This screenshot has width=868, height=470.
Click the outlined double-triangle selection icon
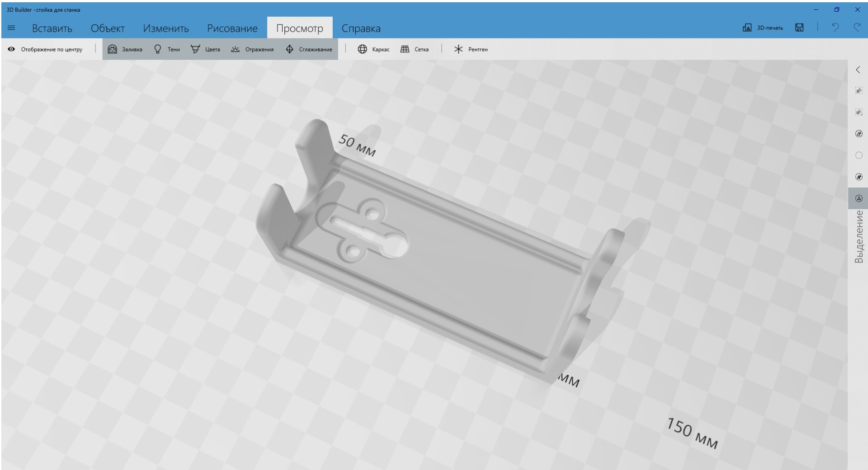coord(859,134)
